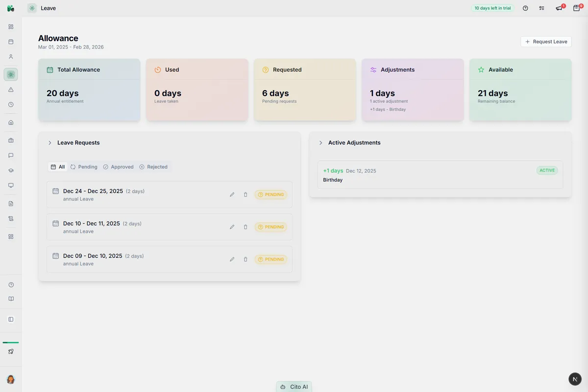Screen dimensions: 588x392
Task: Open the monitor icon in sidebar
Action: coord(11,185)
